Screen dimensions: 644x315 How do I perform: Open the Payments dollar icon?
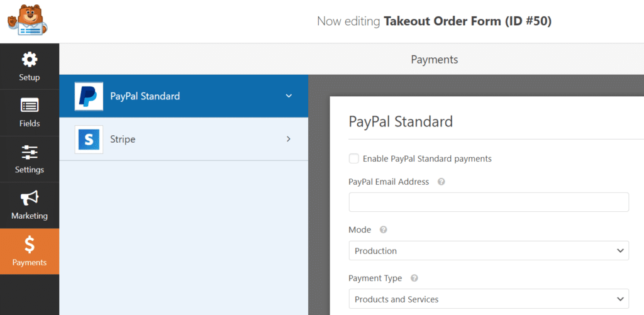29,245
